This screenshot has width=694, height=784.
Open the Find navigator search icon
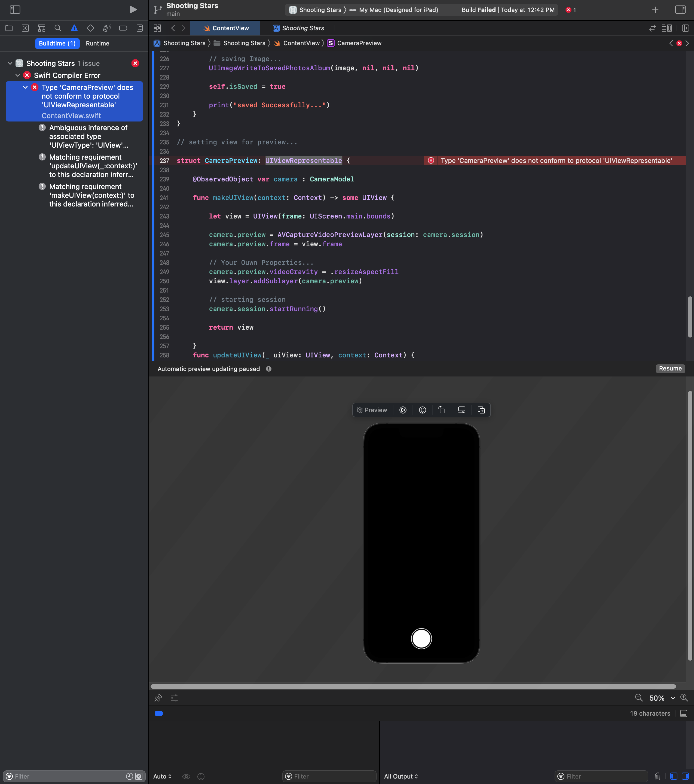pyautogui.click(x=58, y=28)
